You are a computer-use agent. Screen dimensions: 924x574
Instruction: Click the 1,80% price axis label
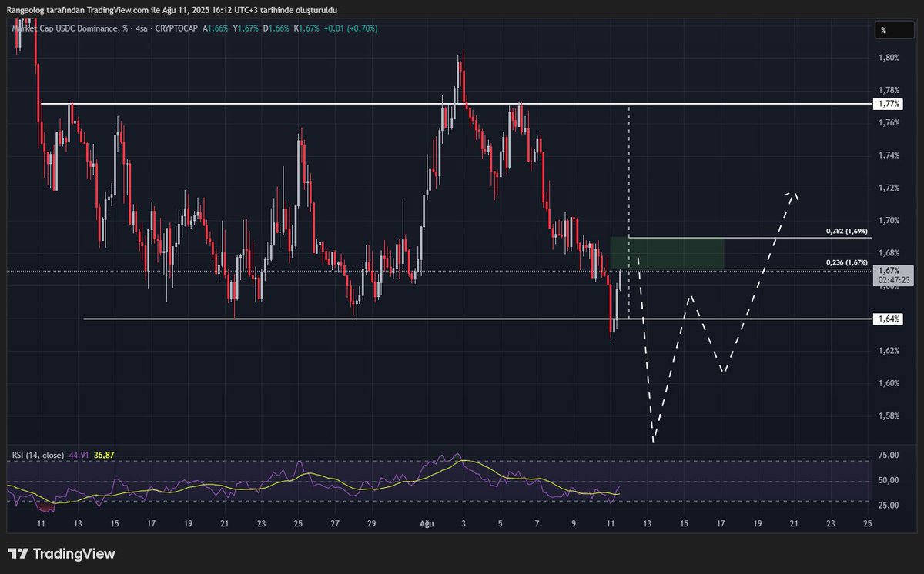pos(889,58)
